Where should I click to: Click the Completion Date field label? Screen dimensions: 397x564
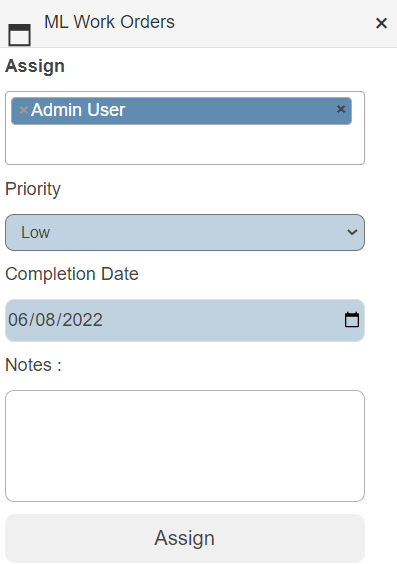click(72, 274)
